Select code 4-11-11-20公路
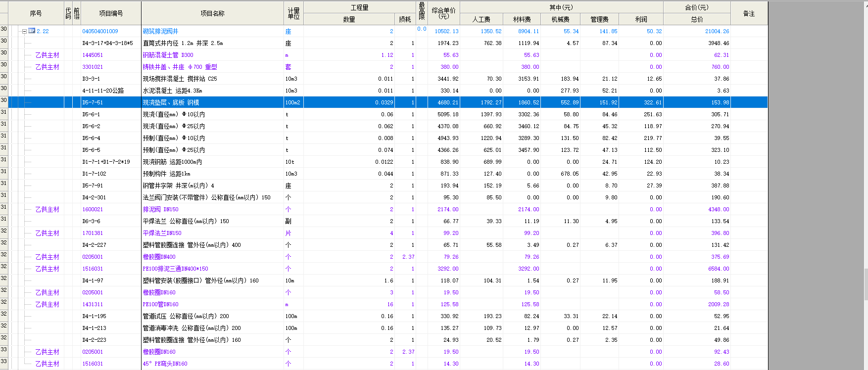Image resolution: width=868 pixels, height=370 pixels. [103, 91]
